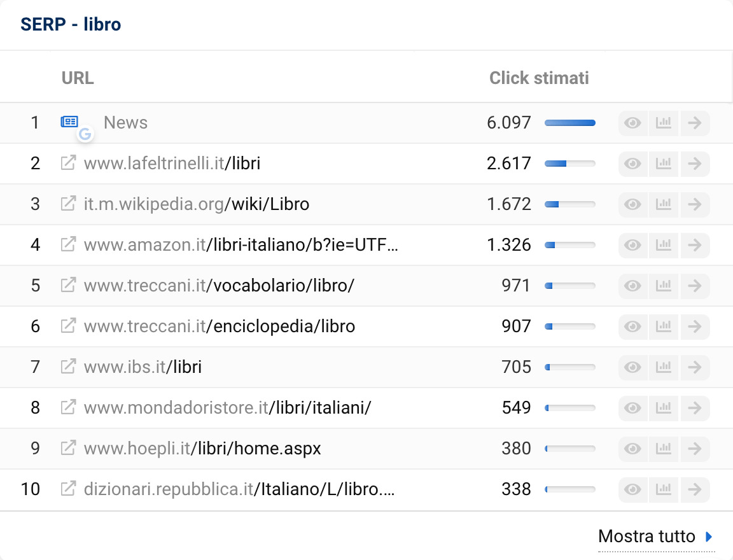Screen dimensions: 733x560
Task: Click chart icon in the hoepli.it row
Action: click(x=664, y=449)
